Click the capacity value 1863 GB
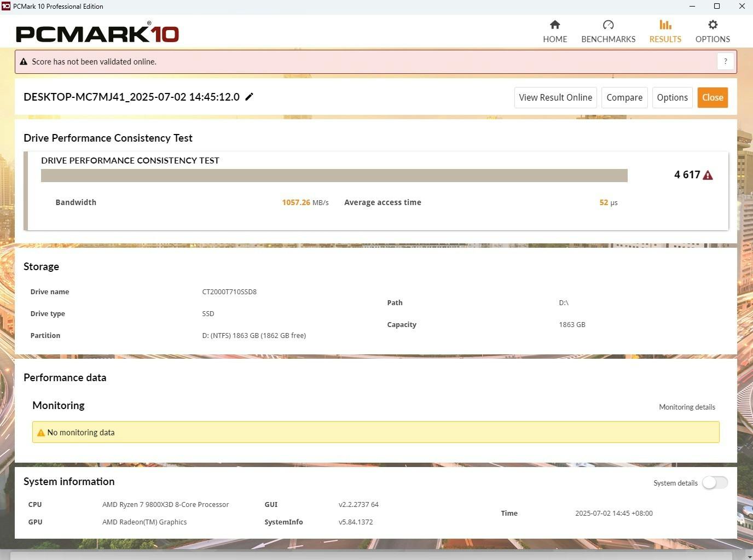Image resolution: width=753 pixels, height=560 pixels. click(572, 324)
